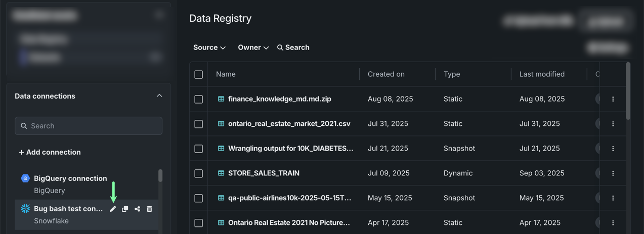The height and width of the screenshot is (234, 644).
Task: Click the share icon for Bug bash connection
Action: (137, 209)
